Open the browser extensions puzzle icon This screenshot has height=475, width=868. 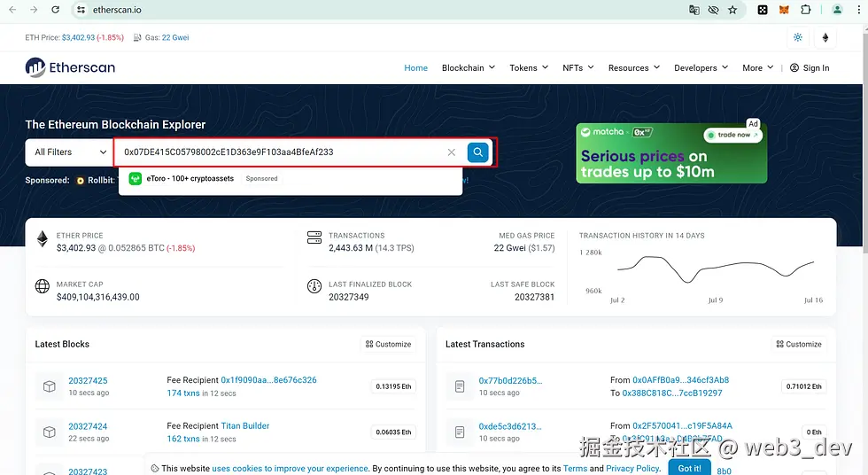point(805,10)
